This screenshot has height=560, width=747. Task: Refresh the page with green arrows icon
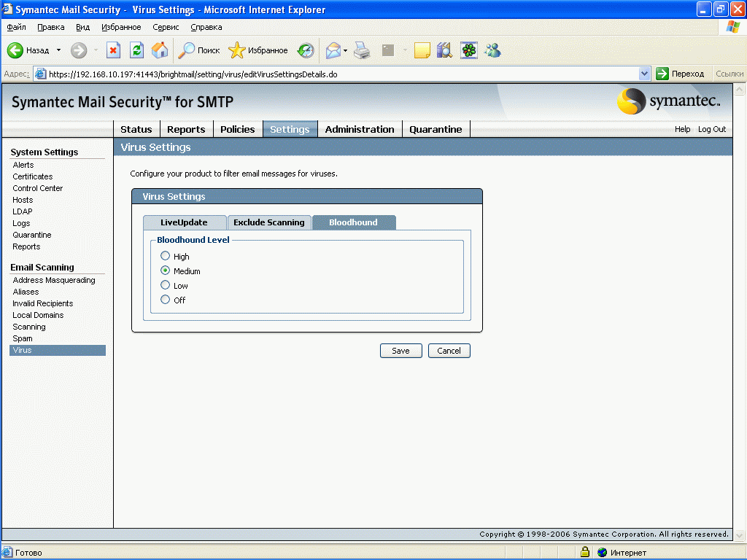136,50
